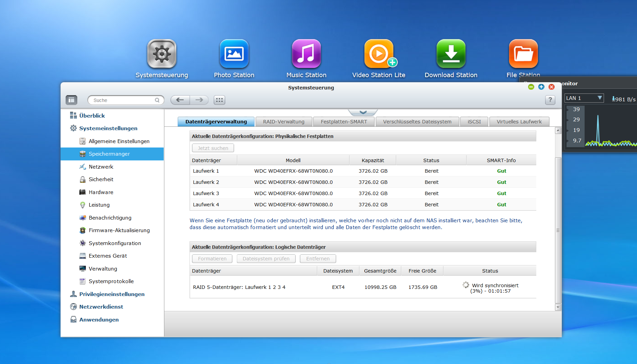Image resolution: width=637 pixels, height=364 pixels.
Task: Open Systemprotokolle in the sidebar
Action: [x=112, y=281]
